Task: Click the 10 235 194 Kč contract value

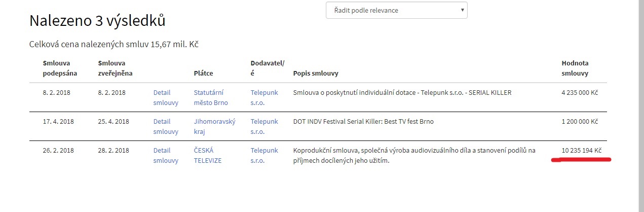Action: click(581, 151)
